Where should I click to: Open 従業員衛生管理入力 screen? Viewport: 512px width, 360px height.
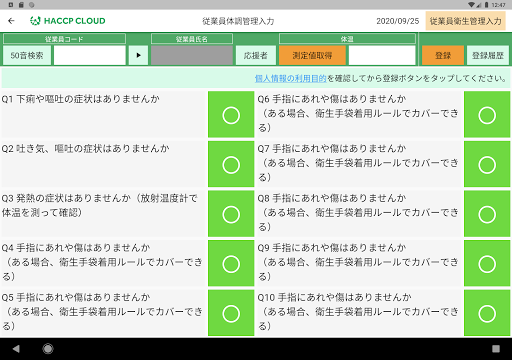465,21
